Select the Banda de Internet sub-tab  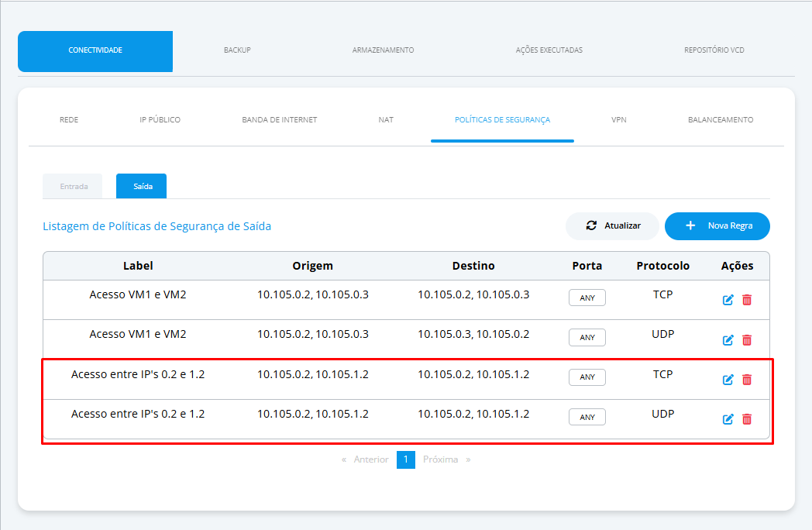coord(280,119)
